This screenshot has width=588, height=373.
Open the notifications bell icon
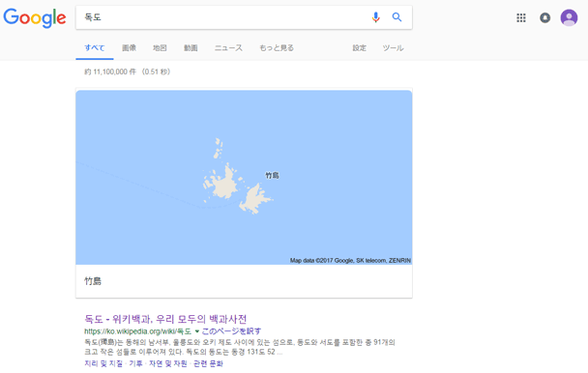[544, 17]
